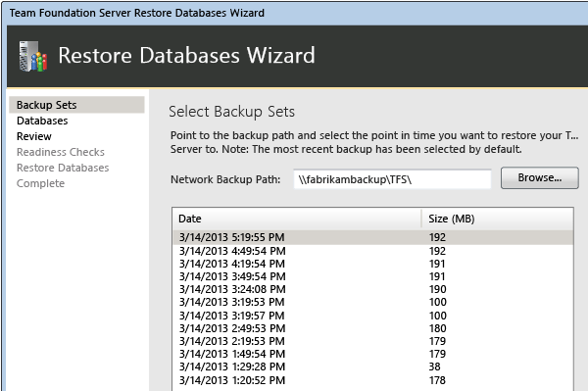Image resolution: width=588 pixels, height=391 pixels.
Task: Select backup 3/14/2013 4:49:54 PM
Action: 372,251
